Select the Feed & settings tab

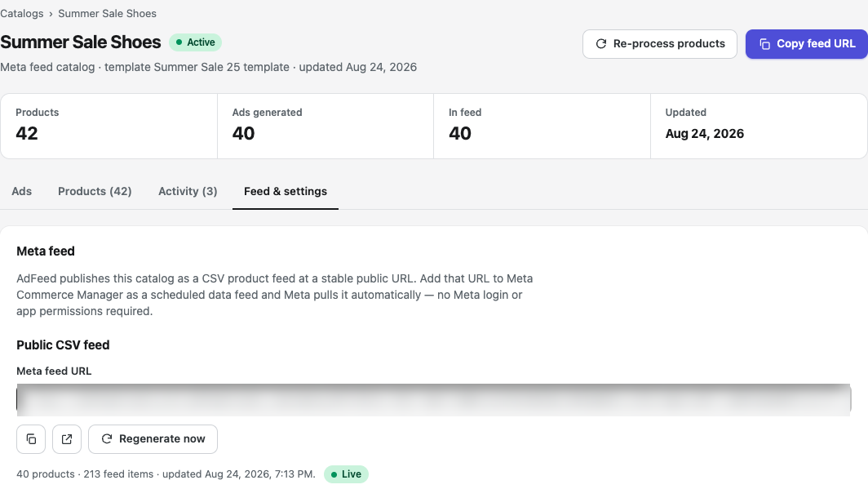click(286, 191)
